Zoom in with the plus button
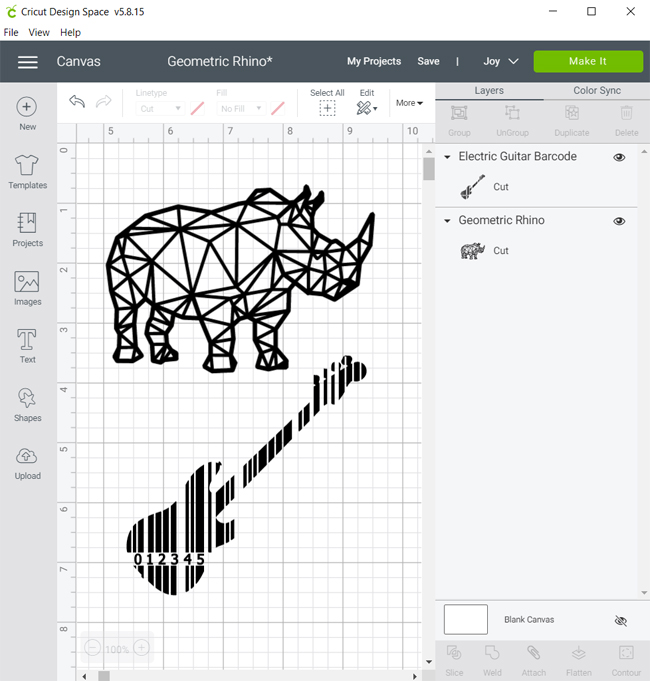 click(142, 648)
